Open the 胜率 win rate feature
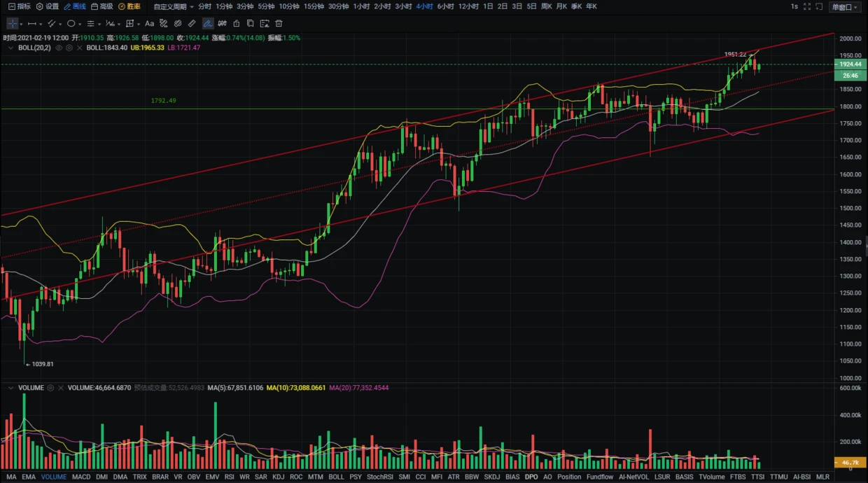This screenshot has width=868, height=483. 129,6
